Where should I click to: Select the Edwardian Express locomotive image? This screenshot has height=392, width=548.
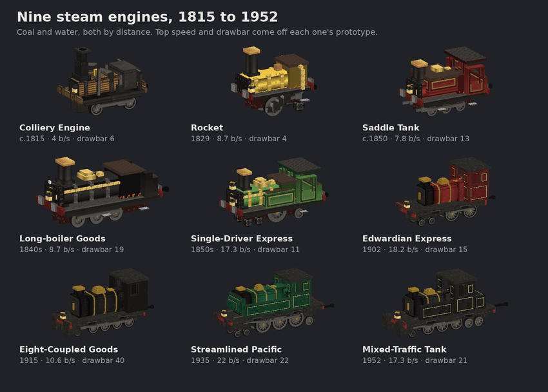point(445,191)
